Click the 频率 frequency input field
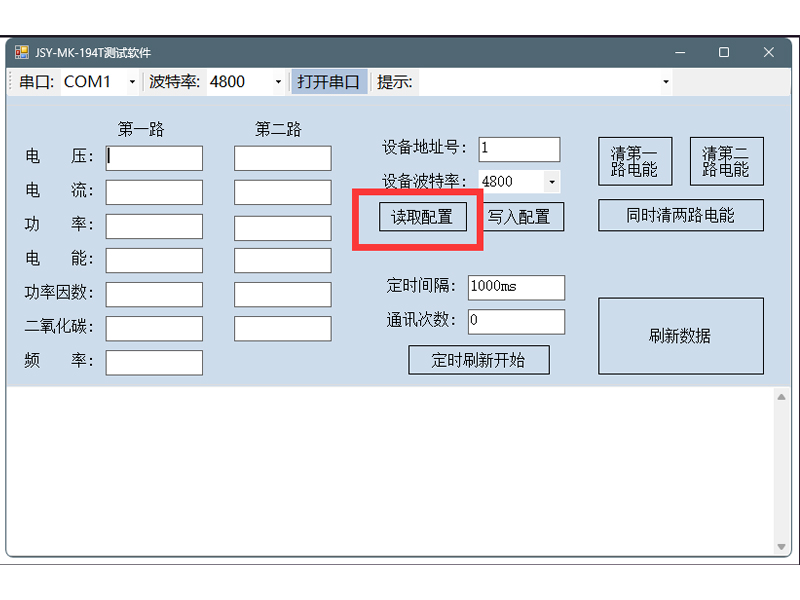This screenshot has height=600, width=800. click(152, 362)
